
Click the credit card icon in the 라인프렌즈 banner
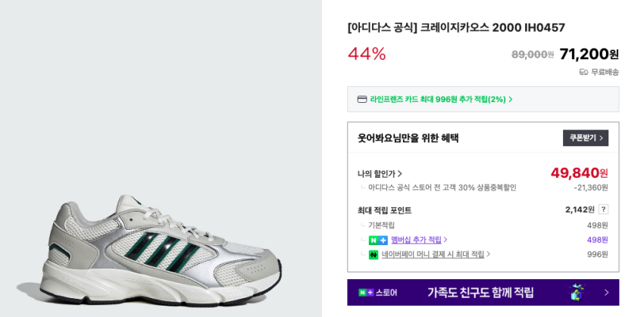(362, 99)
